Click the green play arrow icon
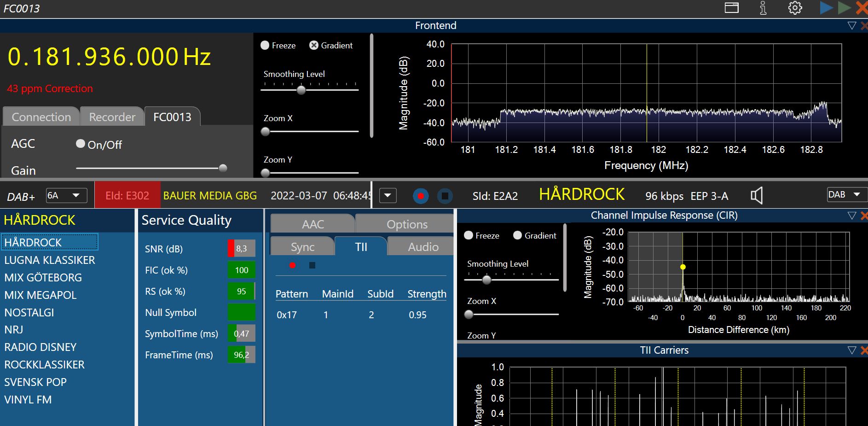 [x=844, y=8]
